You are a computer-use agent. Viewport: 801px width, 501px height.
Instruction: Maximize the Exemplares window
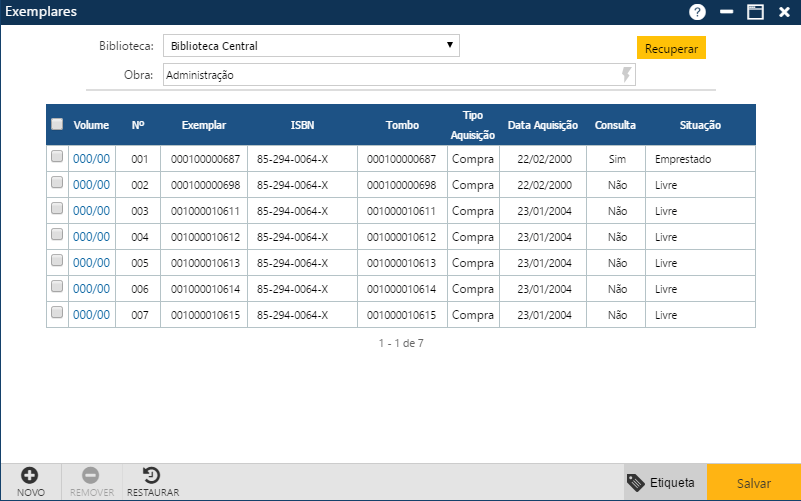[755, 12]
